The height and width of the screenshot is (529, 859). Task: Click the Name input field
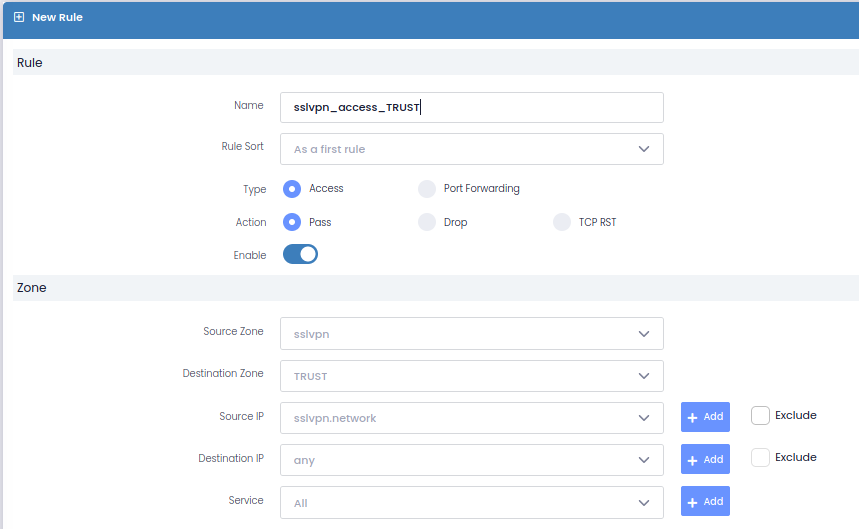pos(471,107)
